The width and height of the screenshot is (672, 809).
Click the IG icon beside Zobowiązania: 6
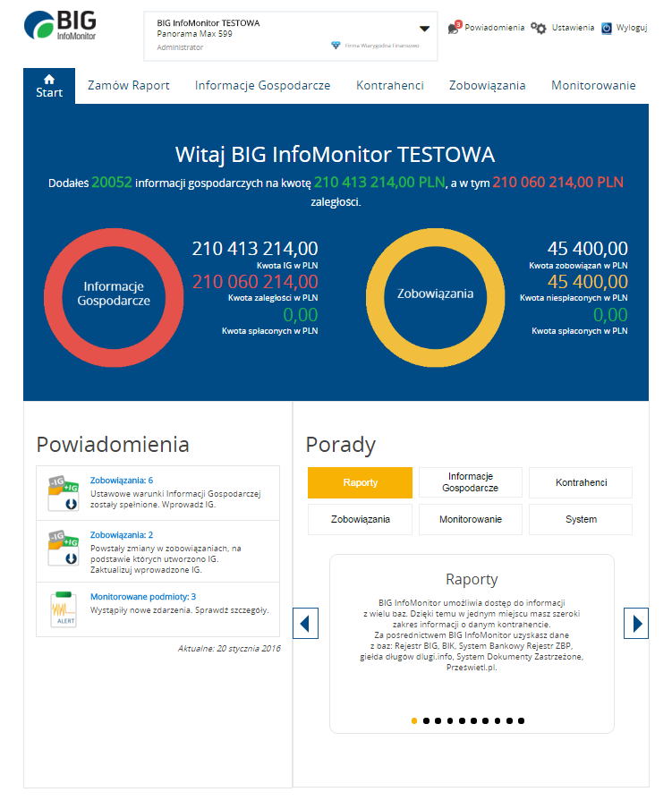pos(64,493)
